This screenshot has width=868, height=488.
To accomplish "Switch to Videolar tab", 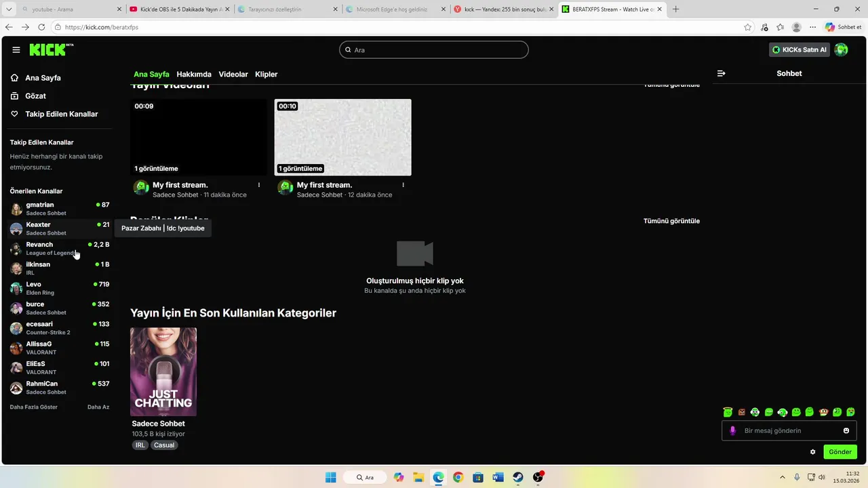I will click(233, 74).
